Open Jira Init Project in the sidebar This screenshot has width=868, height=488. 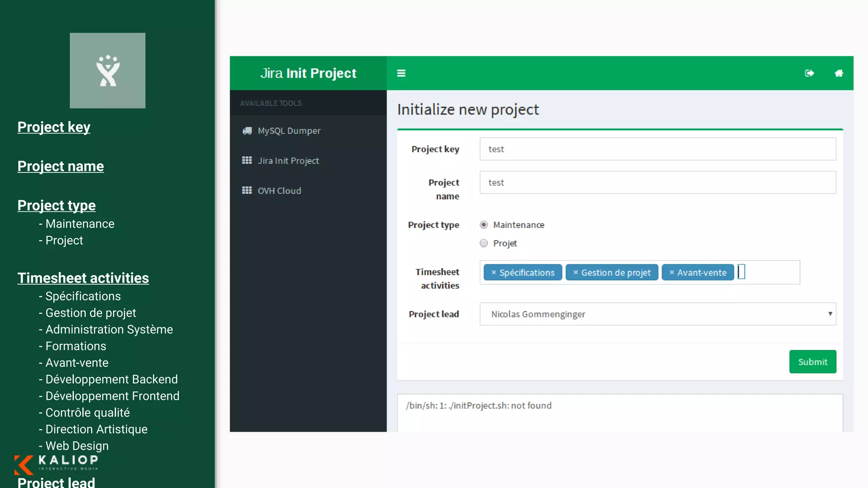point(308,161)
